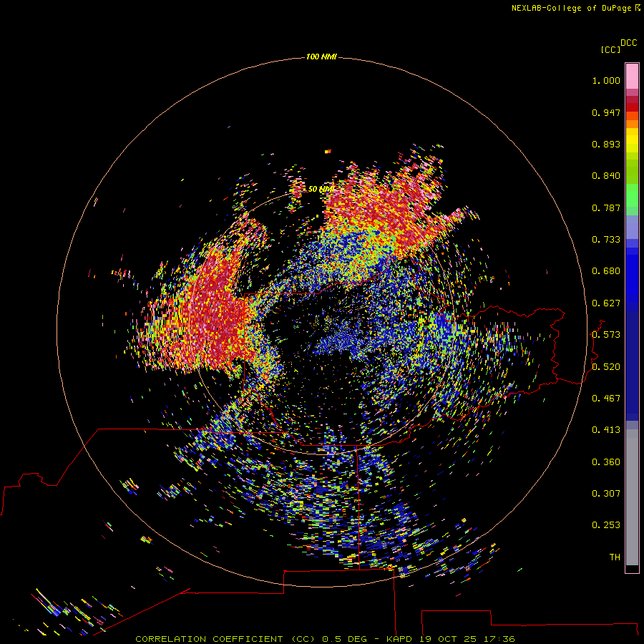The width and height of the screenshot is (644, 644).
Task: Click the 0.787 scale value
Action: [x=606, y=208]
